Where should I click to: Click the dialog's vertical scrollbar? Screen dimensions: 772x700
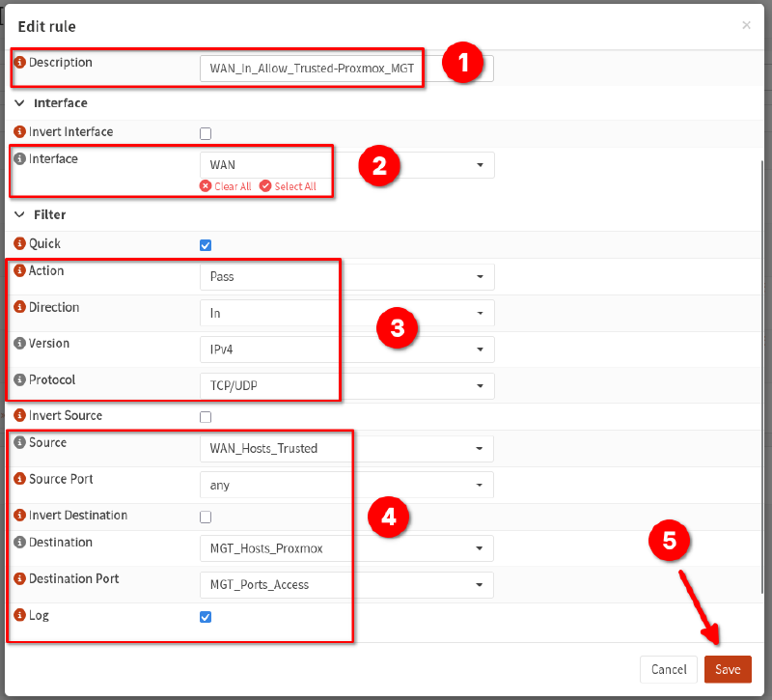762,377
